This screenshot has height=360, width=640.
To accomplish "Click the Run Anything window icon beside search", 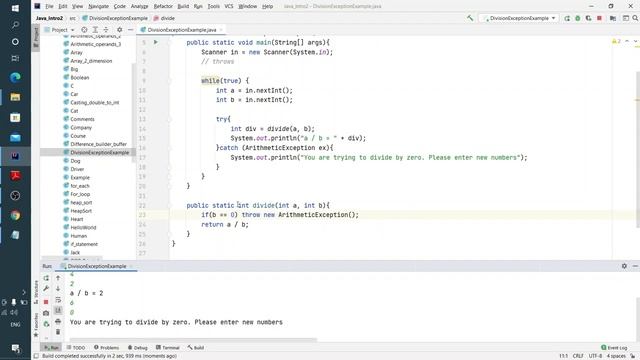I will coord(625,18).
